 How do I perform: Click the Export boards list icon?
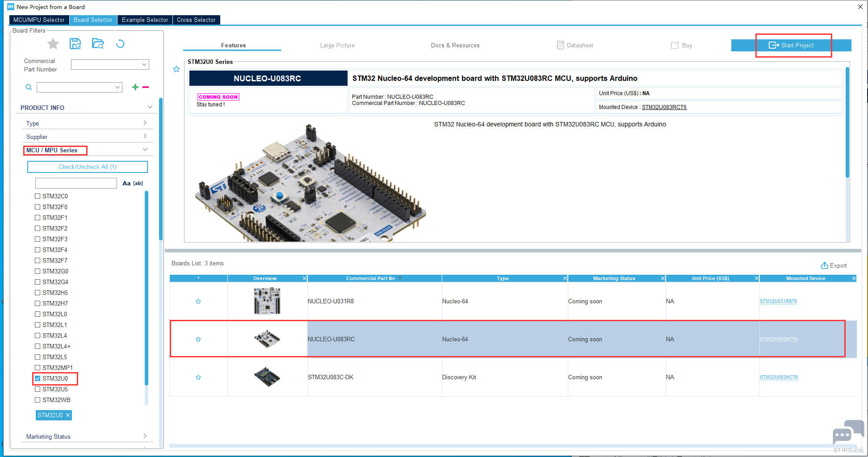click(824, 265)
